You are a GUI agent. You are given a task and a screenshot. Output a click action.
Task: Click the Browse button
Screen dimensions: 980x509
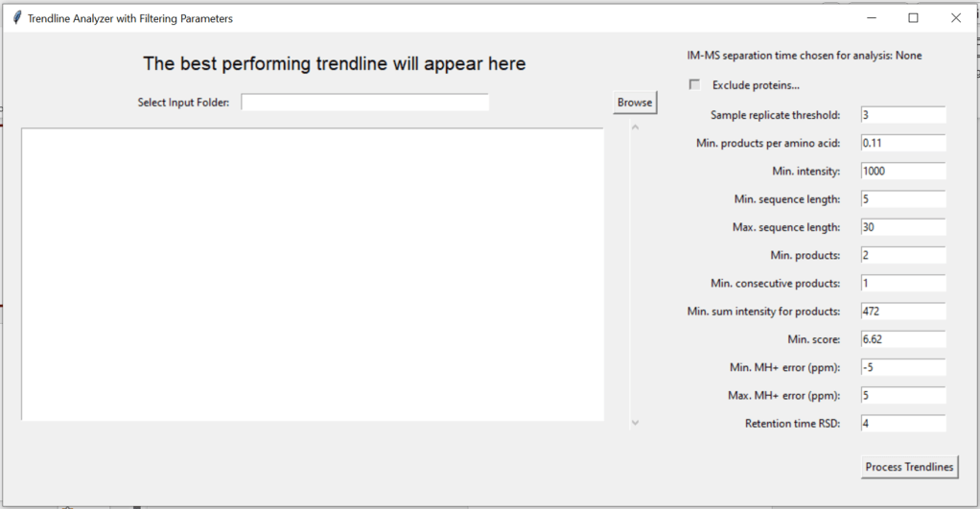pyautogui.click(x=634, y=103)
